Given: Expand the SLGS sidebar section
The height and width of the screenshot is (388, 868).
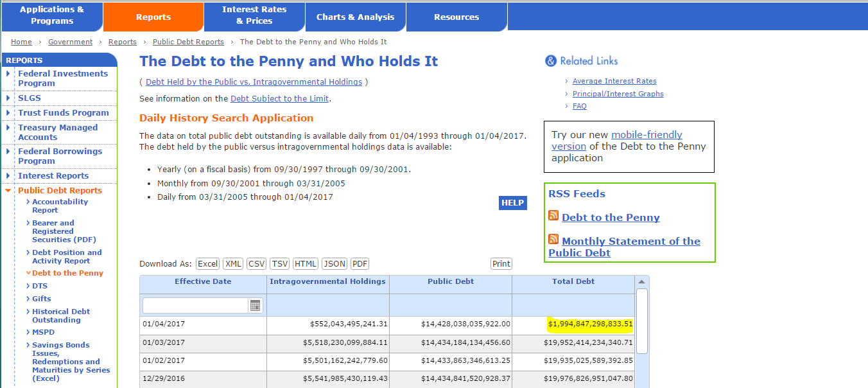Looking at the screenshot, I should [8, 98].
